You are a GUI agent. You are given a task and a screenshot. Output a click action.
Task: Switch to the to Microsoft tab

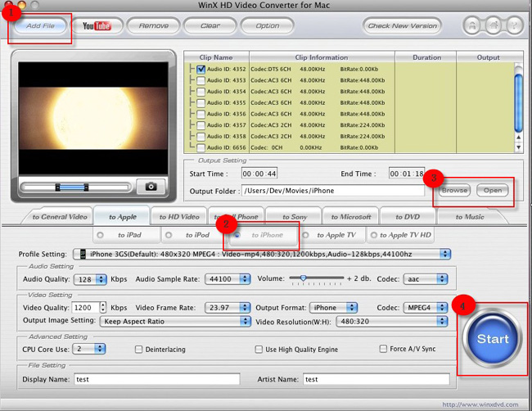tap(351, 216)
